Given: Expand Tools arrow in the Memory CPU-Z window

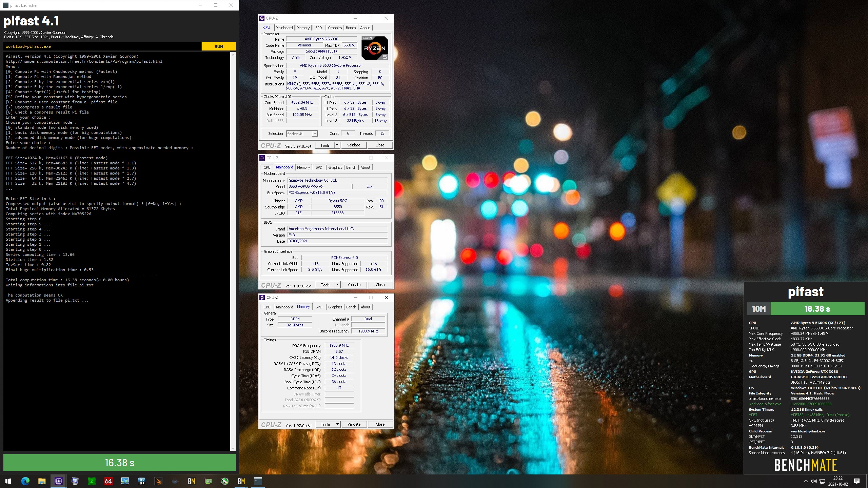Looking at the screenshot, I should [337, 424].
